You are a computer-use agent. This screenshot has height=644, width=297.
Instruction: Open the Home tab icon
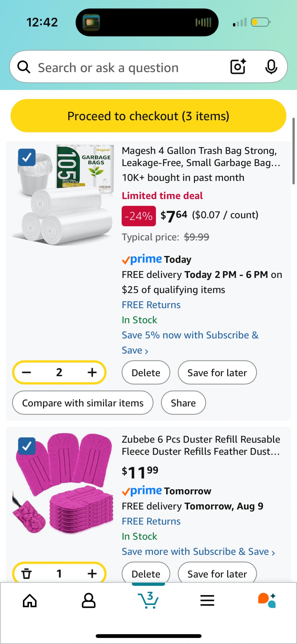point(30,601)
